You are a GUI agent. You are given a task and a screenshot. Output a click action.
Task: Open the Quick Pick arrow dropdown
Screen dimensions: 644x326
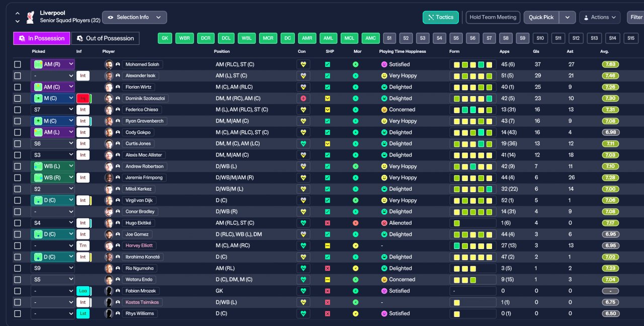pyautogui.click(x=568, y=17)
